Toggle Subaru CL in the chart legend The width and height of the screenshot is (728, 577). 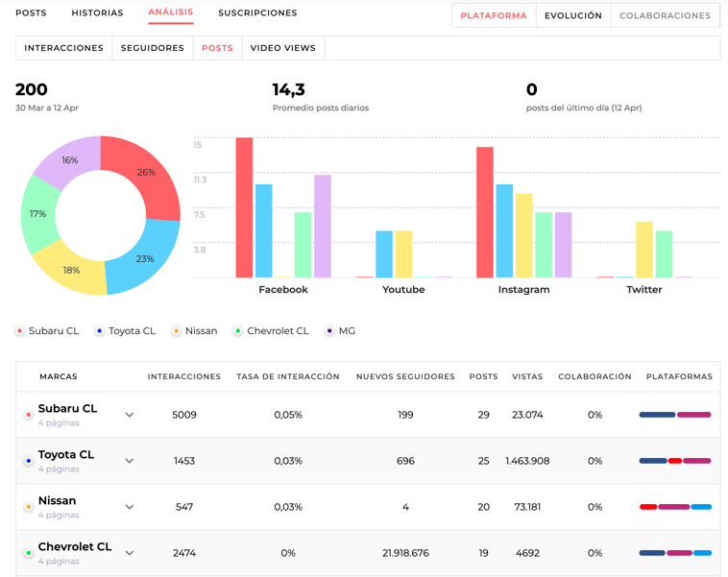pos(47,331)
